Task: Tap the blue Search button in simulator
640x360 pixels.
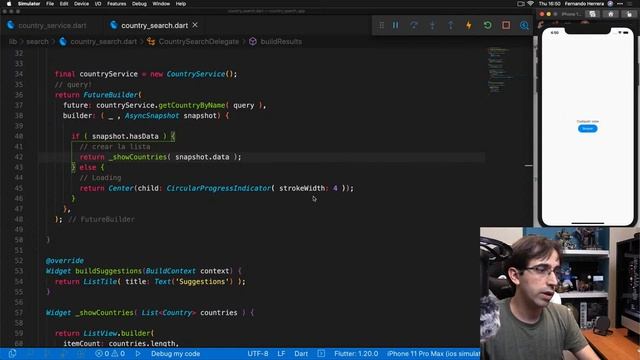Action: pos(587,129)
